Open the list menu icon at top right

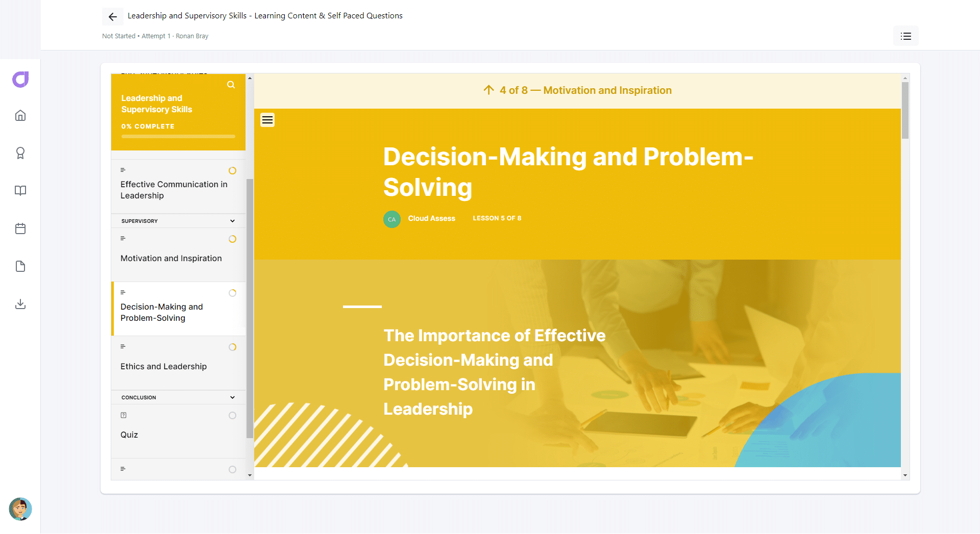pyautogui.click(x=905, y=36)
